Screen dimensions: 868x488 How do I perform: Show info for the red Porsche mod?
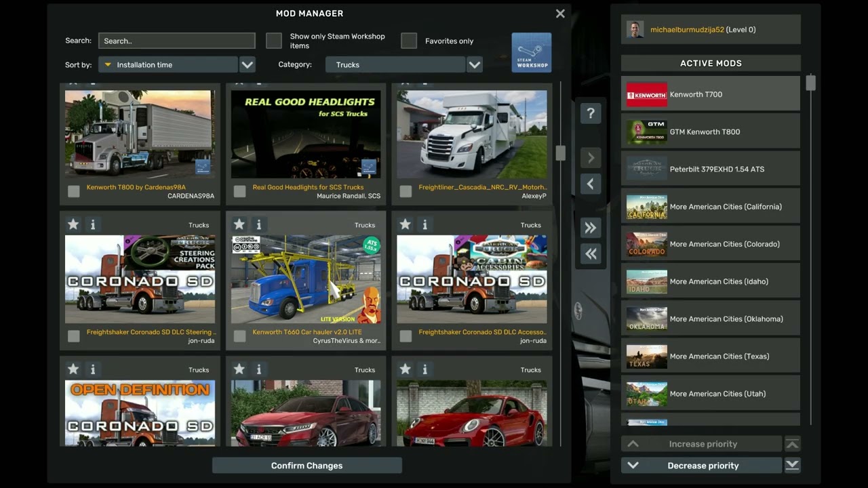(x=425, y=369)
